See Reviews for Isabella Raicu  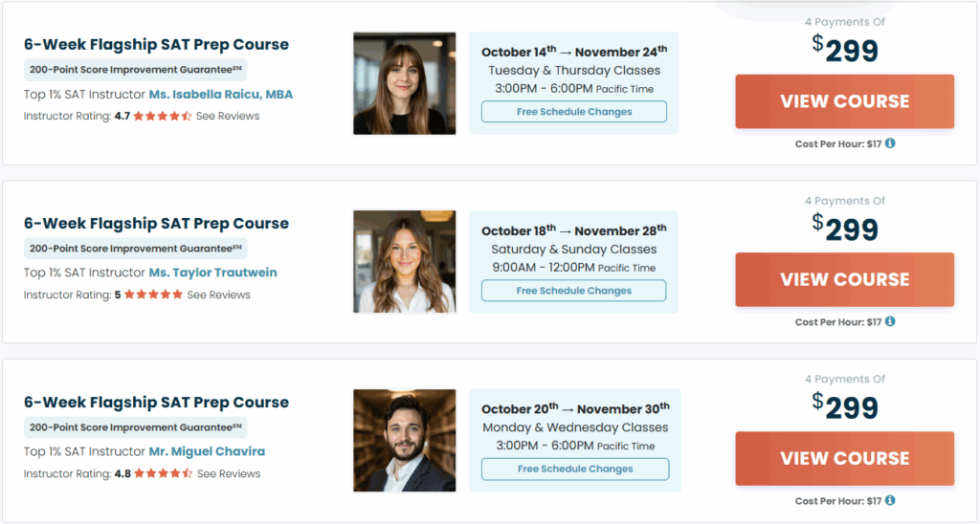point(228,116)
